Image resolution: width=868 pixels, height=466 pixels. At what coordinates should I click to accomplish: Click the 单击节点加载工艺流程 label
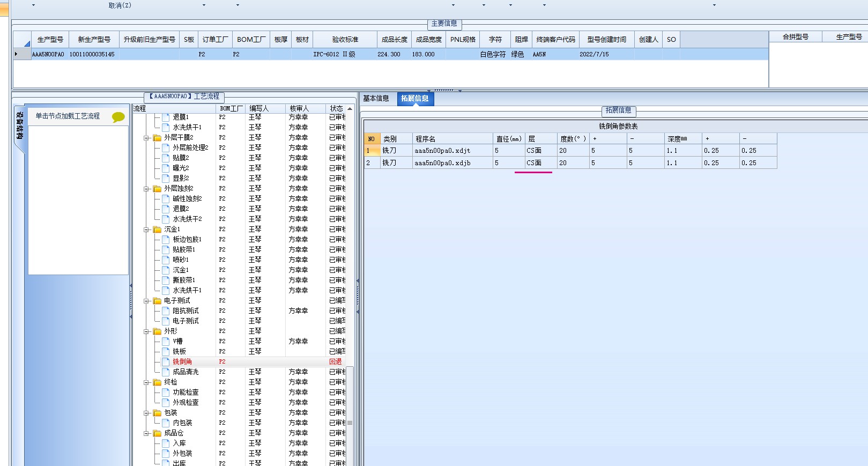[68, 116]
